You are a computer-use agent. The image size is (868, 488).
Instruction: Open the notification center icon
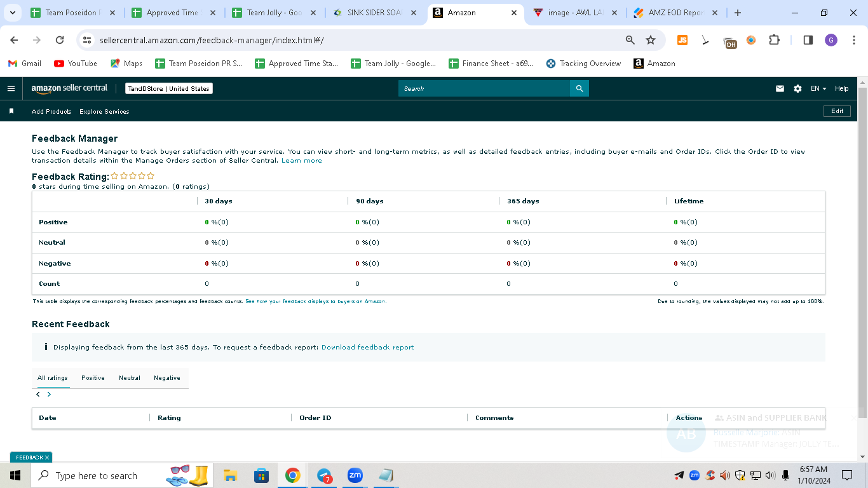(847, 475)
